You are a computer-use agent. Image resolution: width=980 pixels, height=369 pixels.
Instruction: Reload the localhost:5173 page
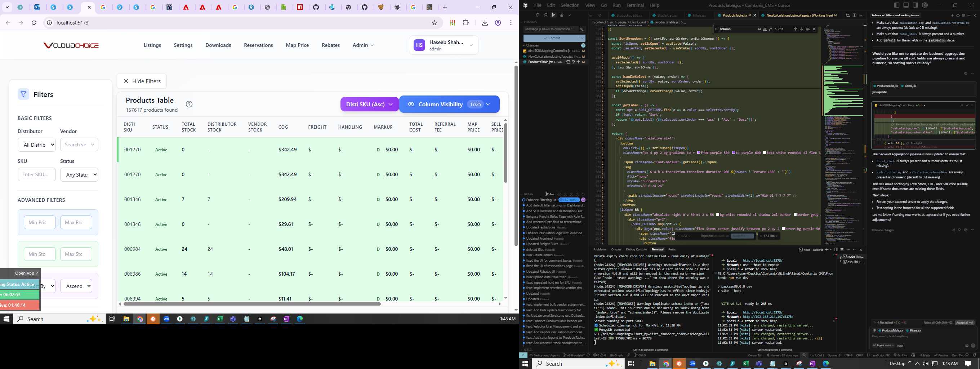pos(34,22)
